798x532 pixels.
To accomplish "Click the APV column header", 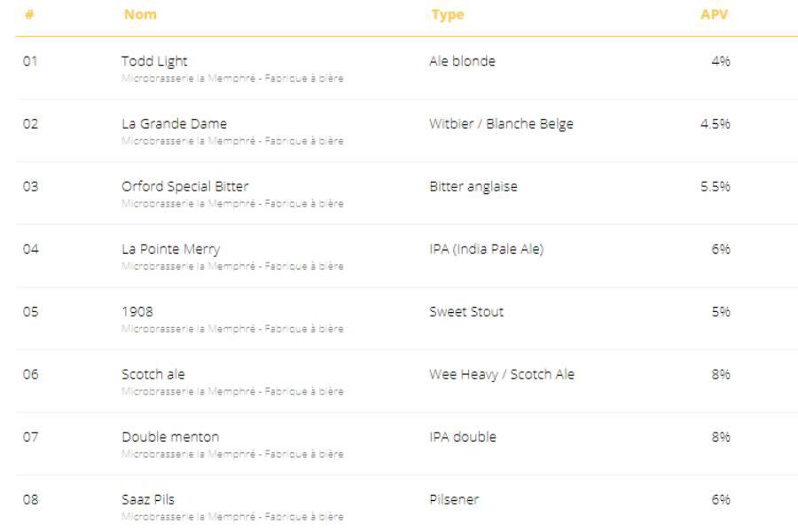I will point(714,14).
